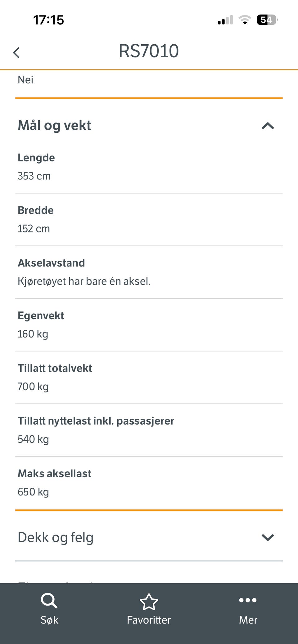Tap the Søk magnifier icon

point(49,601)
